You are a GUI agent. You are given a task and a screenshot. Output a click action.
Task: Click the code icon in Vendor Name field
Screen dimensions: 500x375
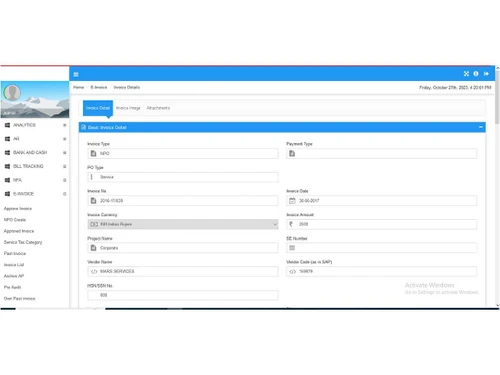[94, 272]
